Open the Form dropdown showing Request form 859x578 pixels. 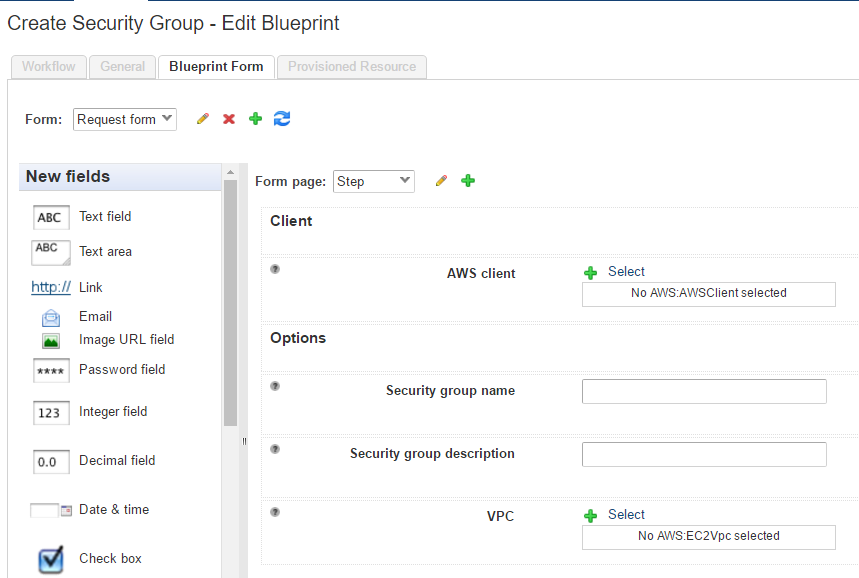click(x=124, y=118)
